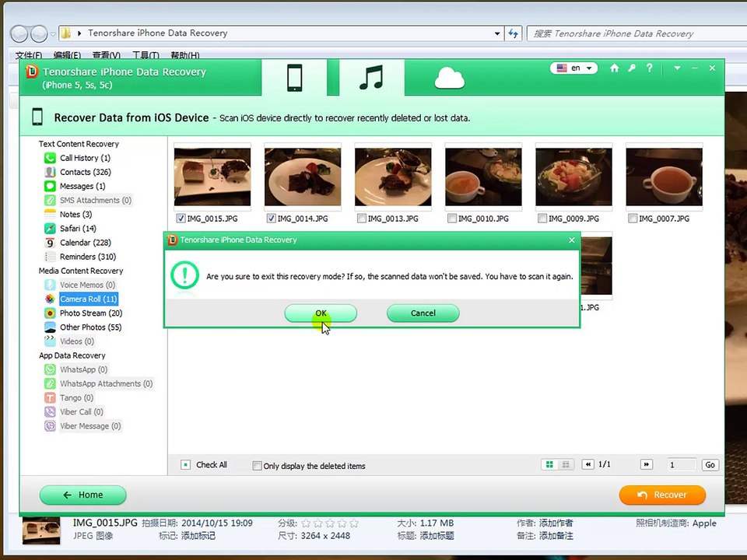747x560 pixels.
Task: Click Explorer back navigation button
Action: point(19,33)
